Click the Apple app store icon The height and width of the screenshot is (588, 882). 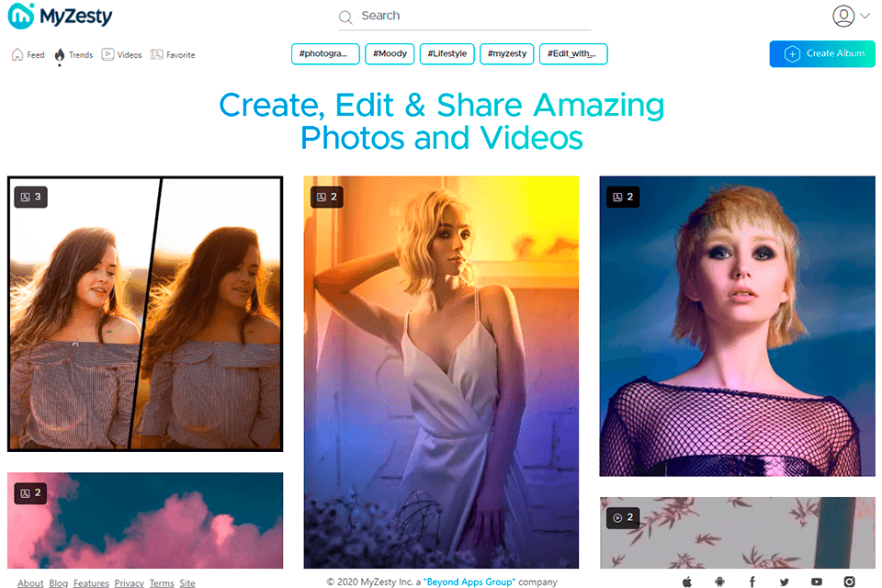tap(687, 582)
